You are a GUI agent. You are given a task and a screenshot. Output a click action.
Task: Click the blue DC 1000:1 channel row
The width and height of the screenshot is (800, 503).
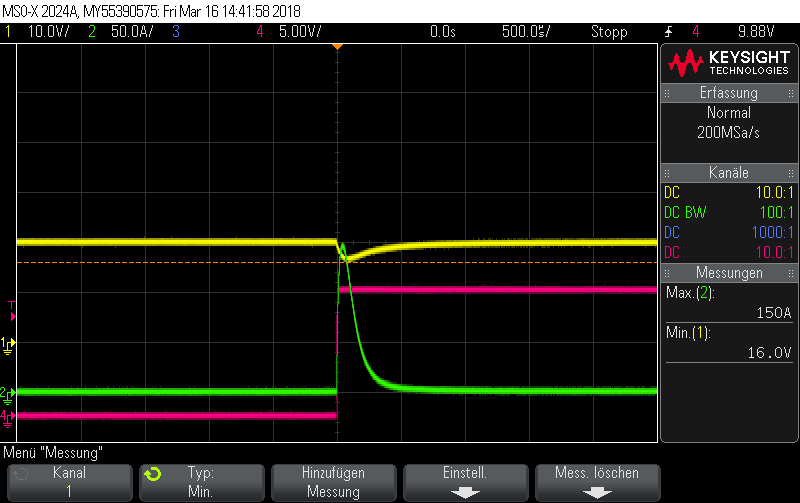coord(729,233)
